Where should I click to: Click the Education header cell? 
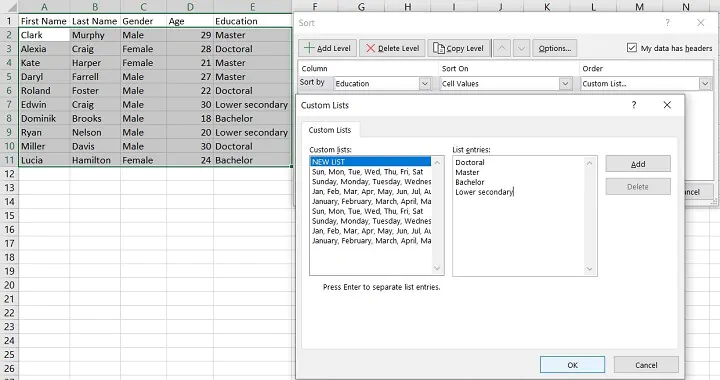[x=253, y=21]
